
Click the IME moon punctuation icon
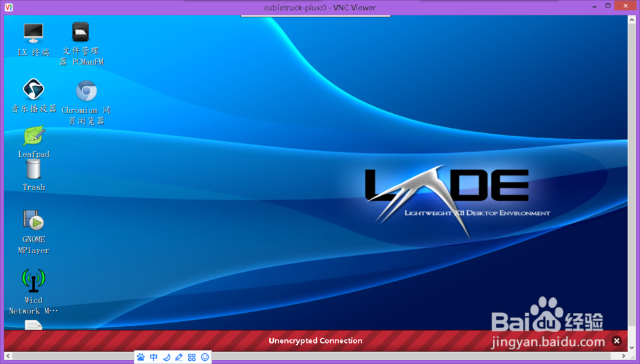[x=166, y=358]
